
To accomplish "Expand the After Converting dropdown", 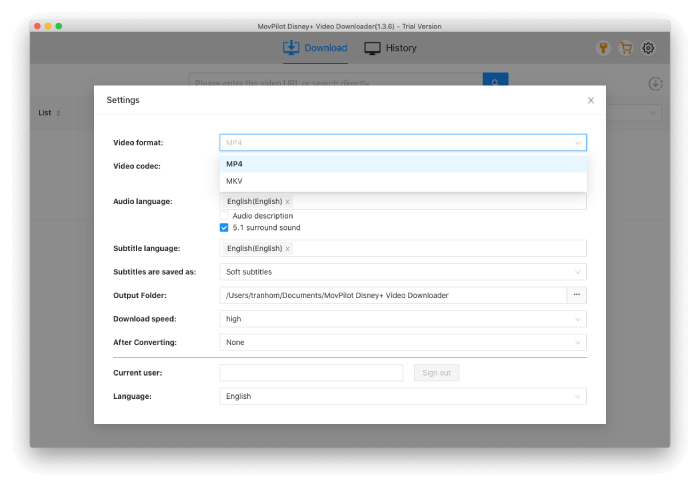I will tap(402, 342).
